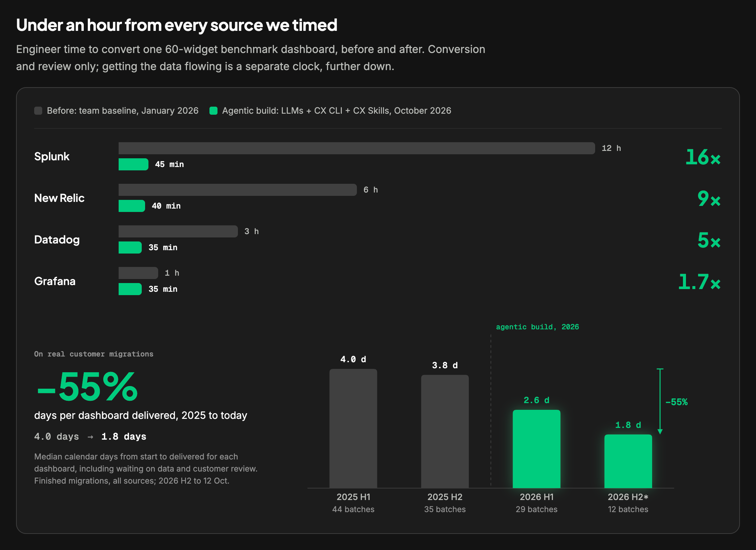This screenshot has height=550, width=756.
Task: Click the '29 batches' caption
Action: coord(537,509)
